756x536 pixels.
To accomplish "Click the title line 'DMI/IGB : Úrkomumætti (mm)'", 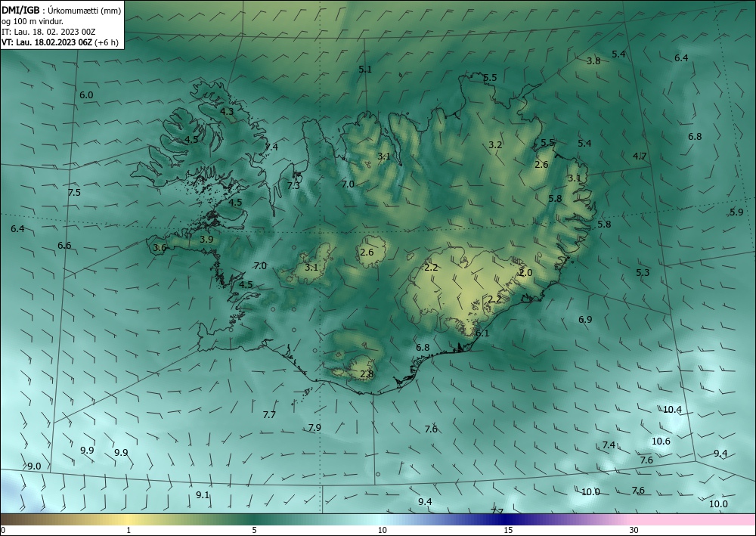I will pos(61,11).
